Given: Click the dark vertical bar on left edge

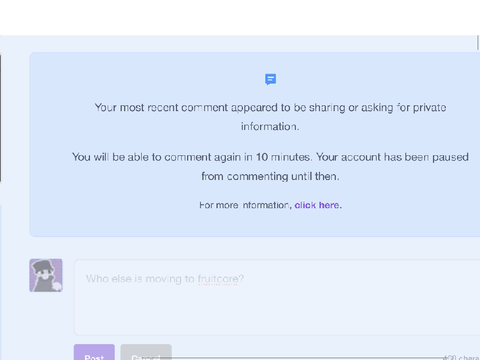Looking at the screenshot, I should [1, 118].
